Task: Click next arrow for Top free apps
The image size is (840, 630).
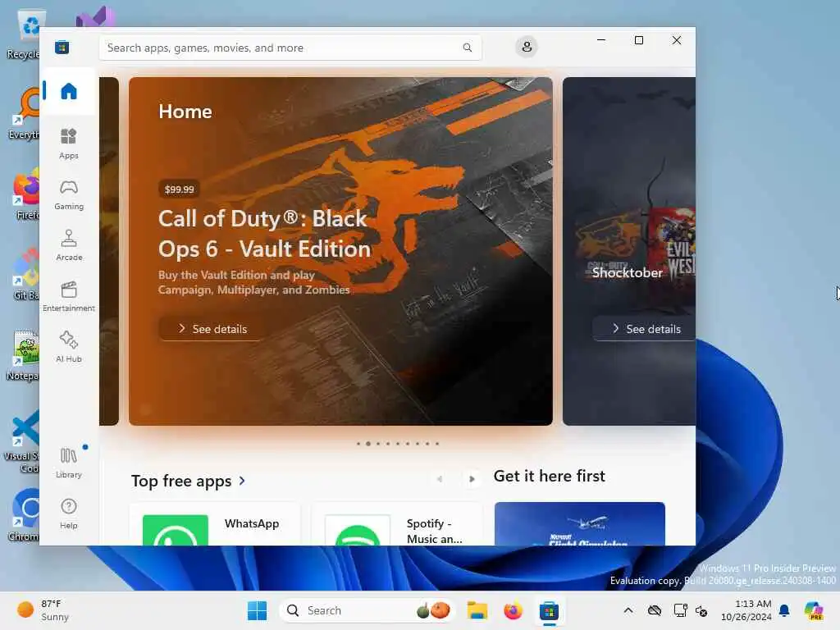Action: pyautogui.click(x=472, y=479)
